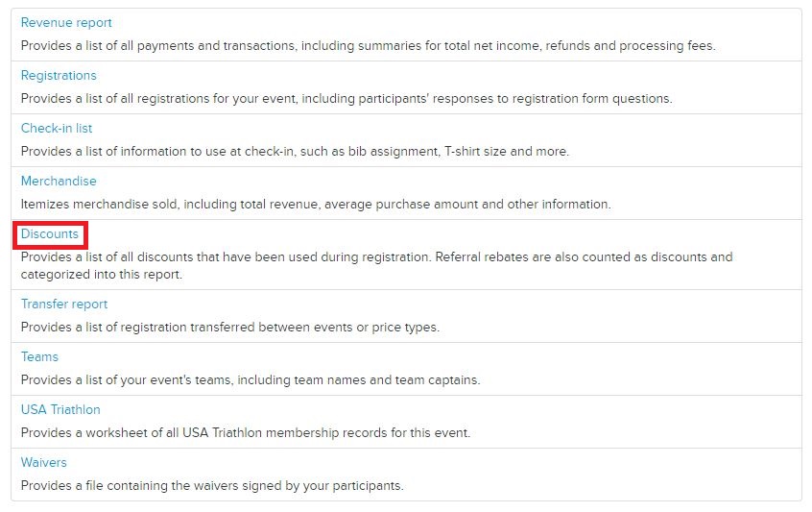Open the Revenue report link
The image size is (812, 512).
pyautogui.click(x=66, y=23)
